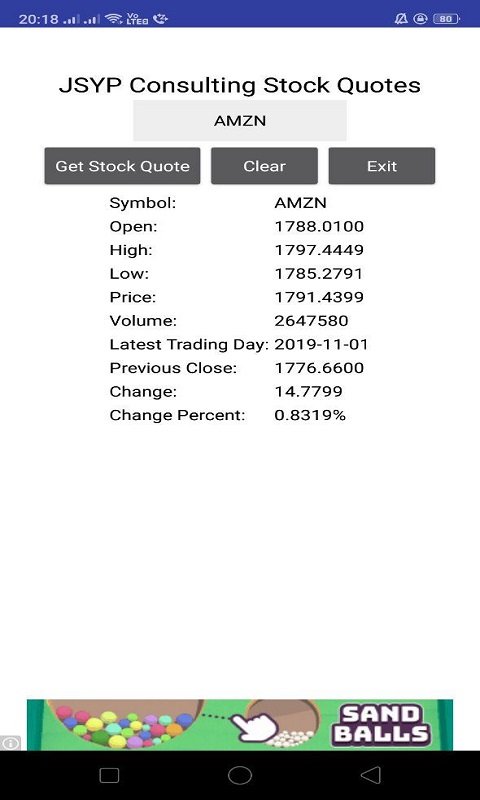Tap the JSYP Consulting Stock Quotes title
This screenshot has height=800, width=480.
coord(240,85)
